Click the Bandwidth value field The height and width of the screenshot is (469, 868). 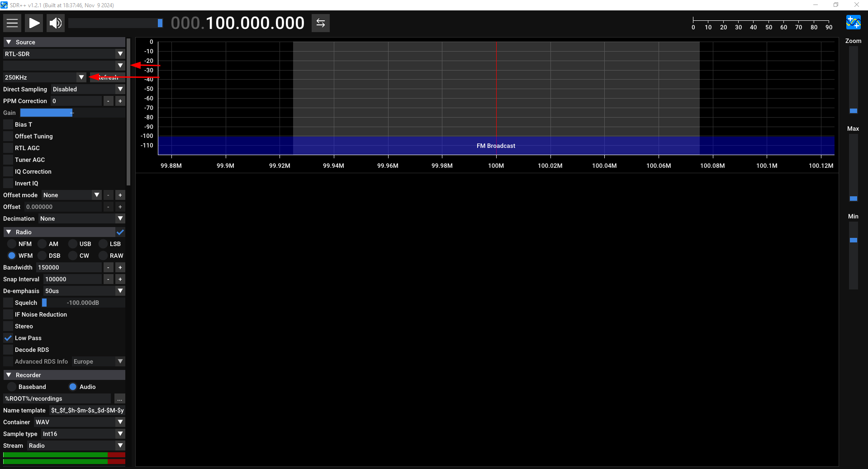pos(69,267)
